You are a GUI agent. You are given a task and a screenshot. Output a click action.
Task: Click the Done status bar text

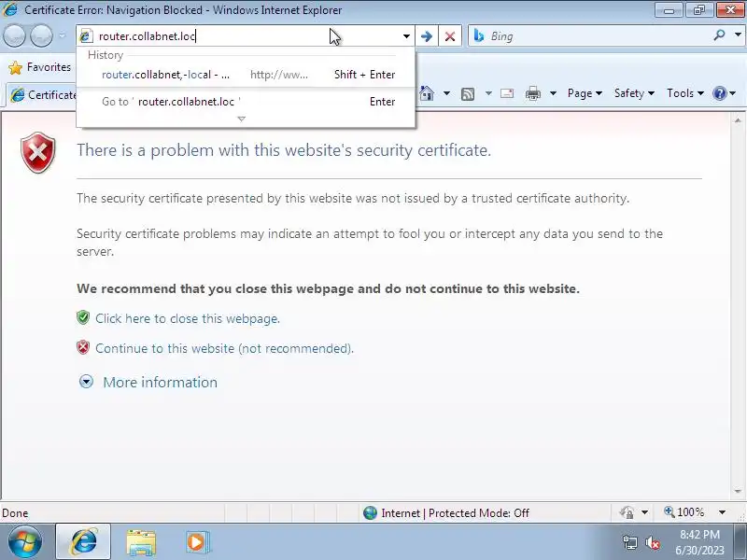pyautogui.click(x=15, y=512)
